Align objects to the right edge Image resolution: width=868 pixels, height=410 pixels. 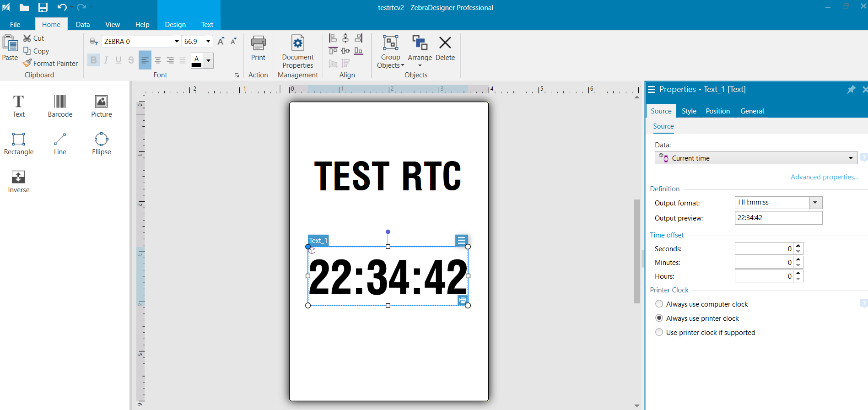pyautogui.click(x=358, y=38)
